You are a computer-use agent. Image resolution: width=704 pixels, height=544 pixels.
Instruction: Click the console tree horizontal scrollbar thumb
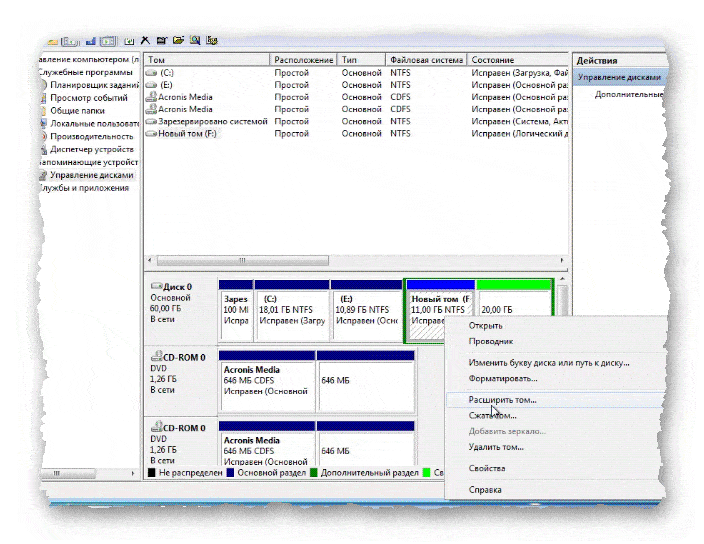(67, 474)
